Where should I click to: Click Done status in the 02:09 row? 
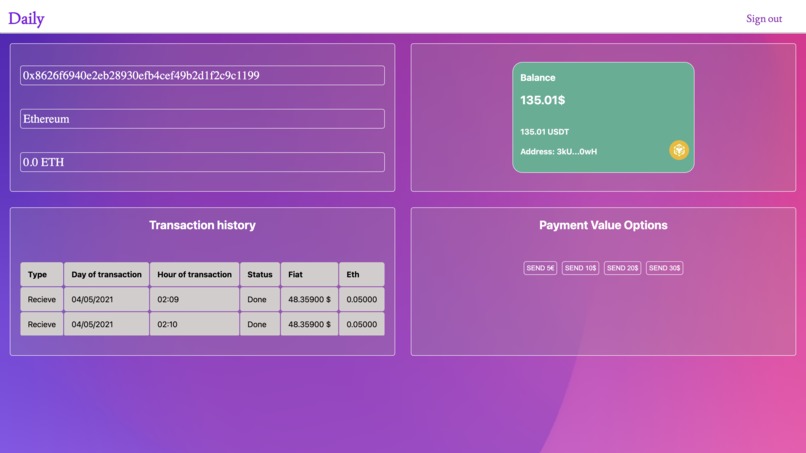coord(260,299)
